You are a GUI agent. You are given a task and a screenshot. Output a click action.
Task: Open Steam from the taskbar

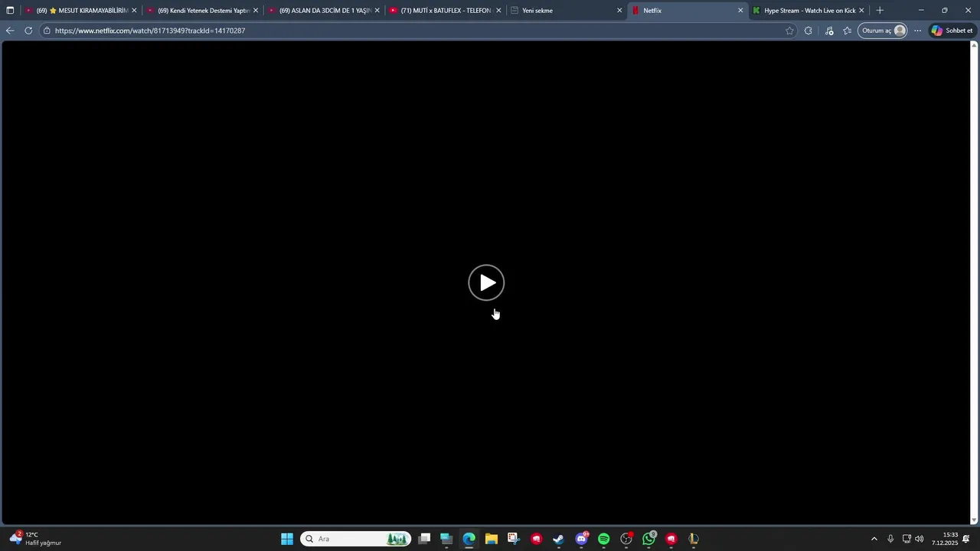[x=558, y=539]
